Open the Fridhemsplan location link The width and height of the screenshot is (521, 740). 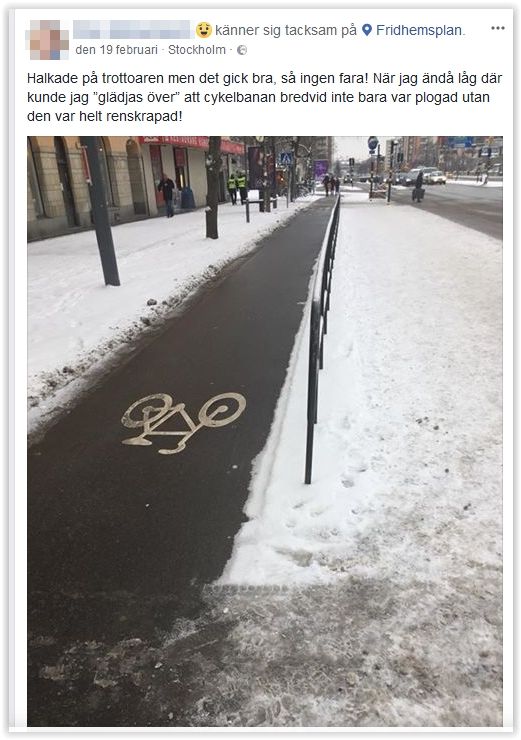tap(420, 30)
